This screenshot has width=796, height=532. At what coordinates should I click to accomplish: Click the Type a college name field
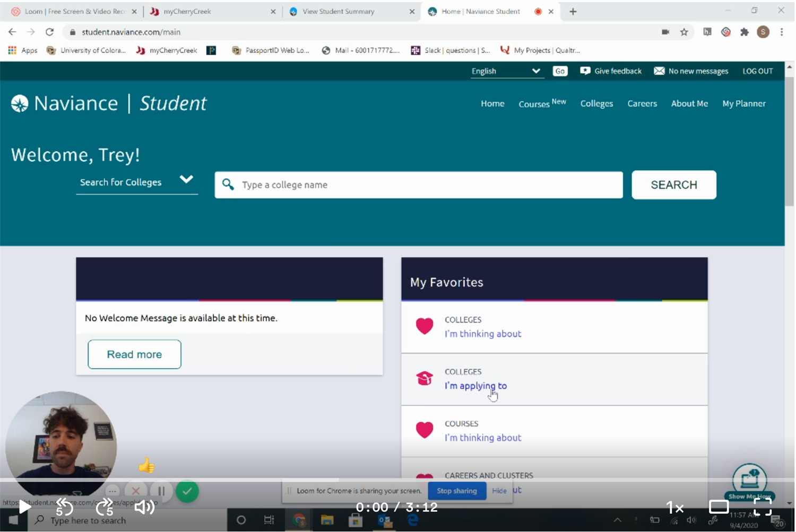(x=419, y=185)
